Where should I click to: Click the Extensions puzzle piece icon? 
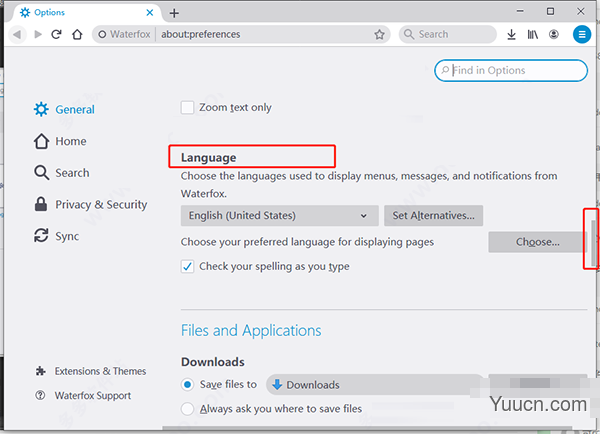coord(41,371)
